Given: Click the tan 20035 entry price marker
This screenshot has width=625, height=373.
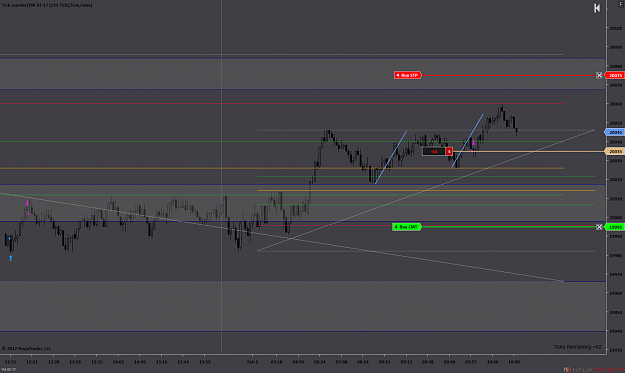Looking at the screenshot, I should click(x=615, y=151).
